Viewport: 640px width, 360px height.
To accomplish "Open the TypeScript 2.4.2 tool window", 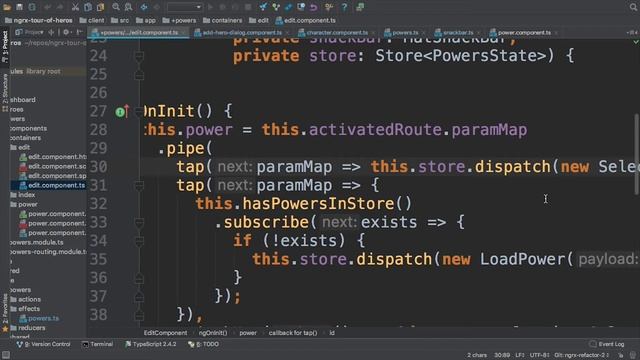I will [x=150, y=344].
